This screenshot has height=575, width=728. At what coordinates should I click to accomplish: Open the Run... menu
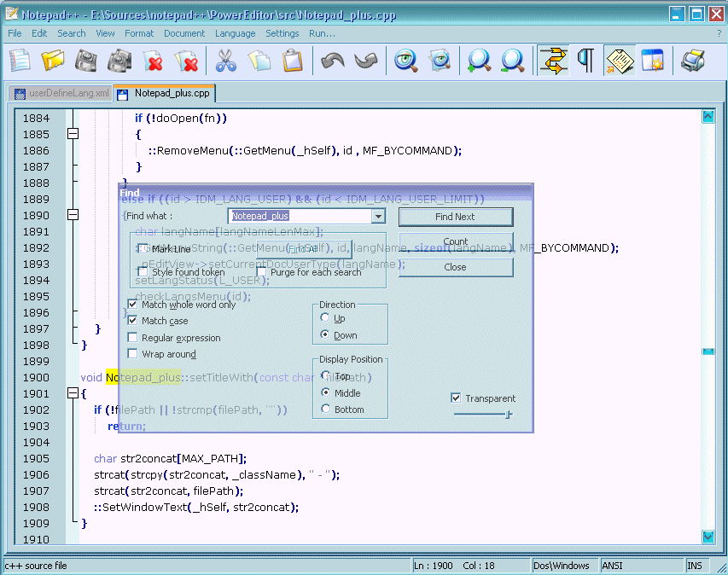click(x=322, y=33)
